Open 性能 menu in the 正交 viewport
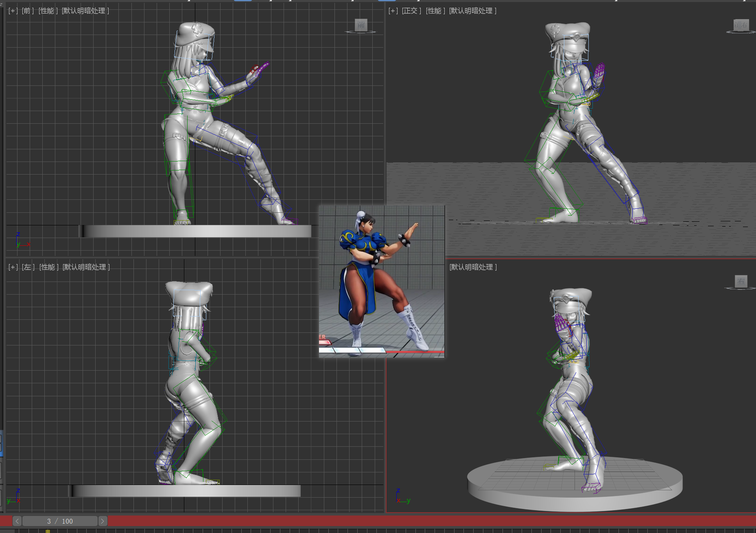 (435, 11)
